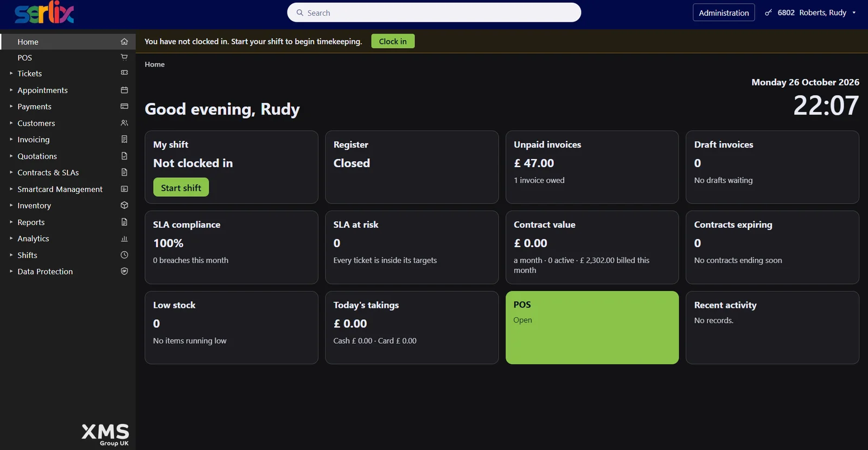Select Quotations in the sidebar

68,156
